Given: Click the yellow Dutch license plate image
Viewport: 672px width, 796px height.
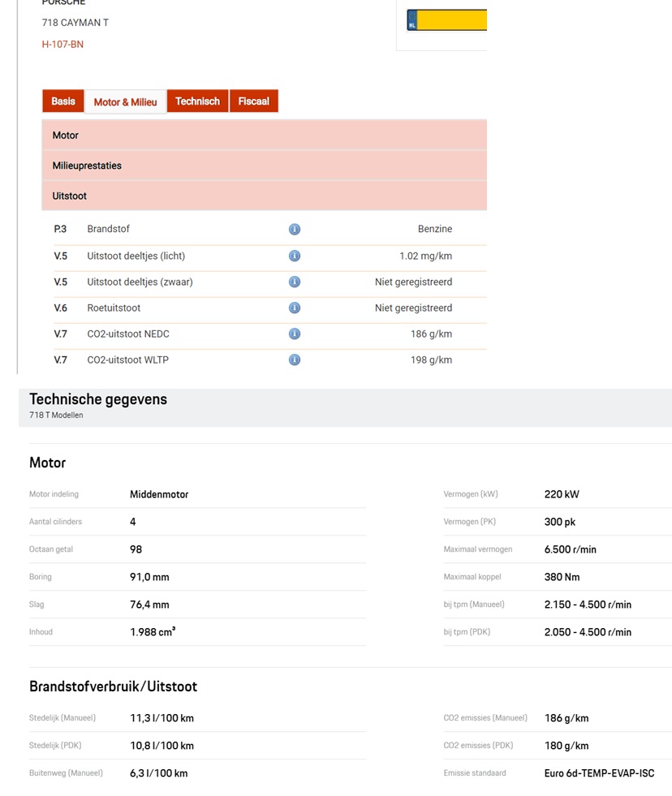Looking at the screenshot, I should (x=447, y=19).
